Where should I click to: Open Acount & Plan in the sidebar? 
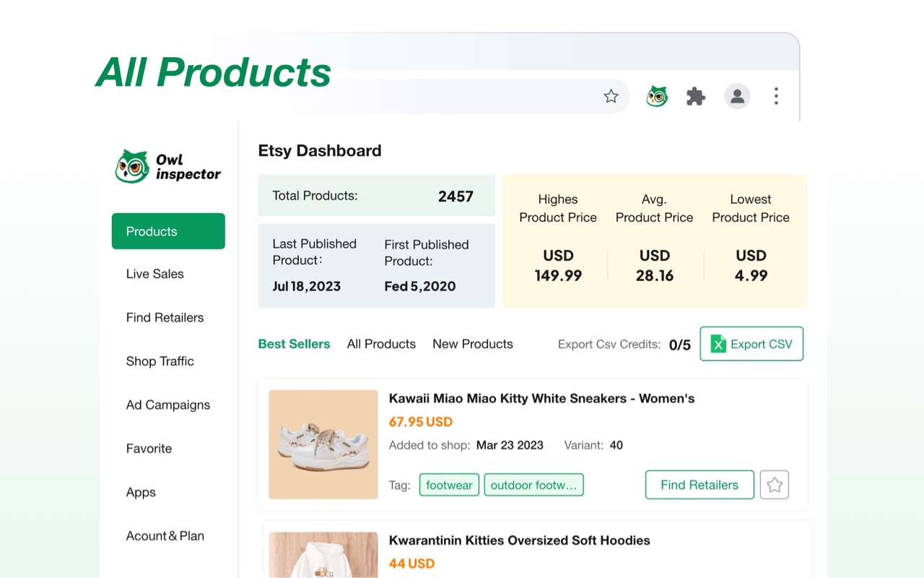[165, 536]
